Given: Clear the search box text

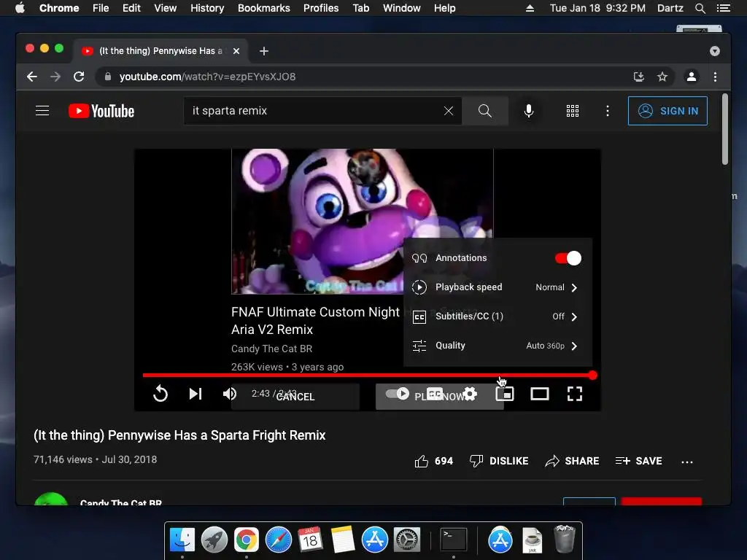Looking at the screenshot, I should (x=449, y=111).
